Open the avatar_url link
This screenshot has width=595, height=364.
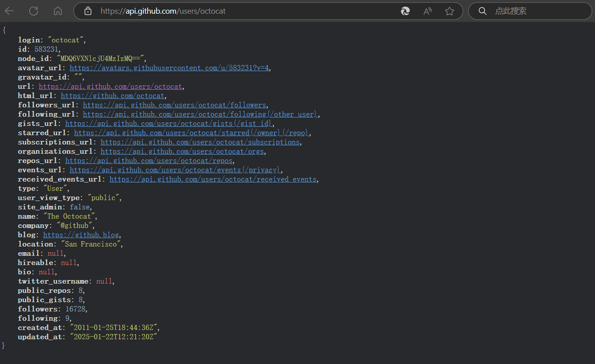click(x=169, y=68)
